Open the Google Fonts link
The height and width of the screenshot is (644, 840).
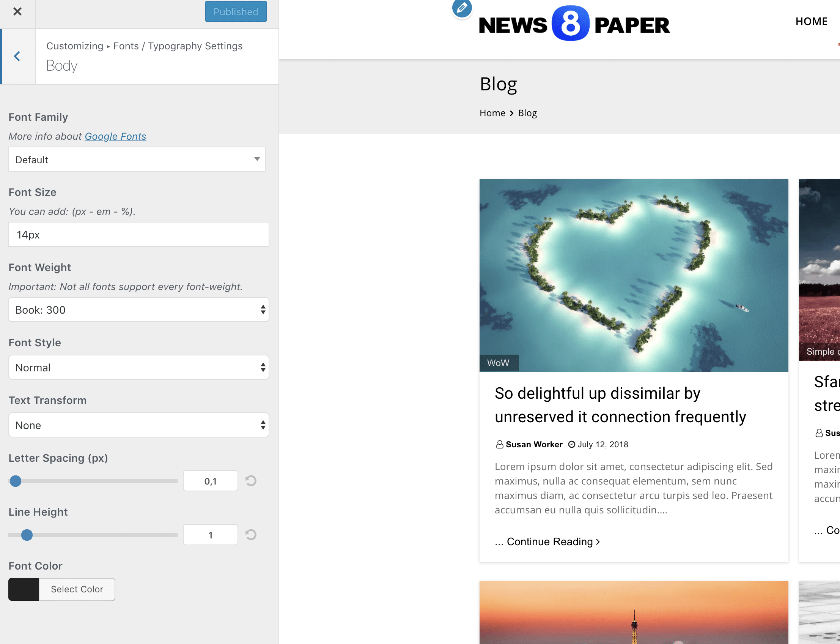point(115,136)
